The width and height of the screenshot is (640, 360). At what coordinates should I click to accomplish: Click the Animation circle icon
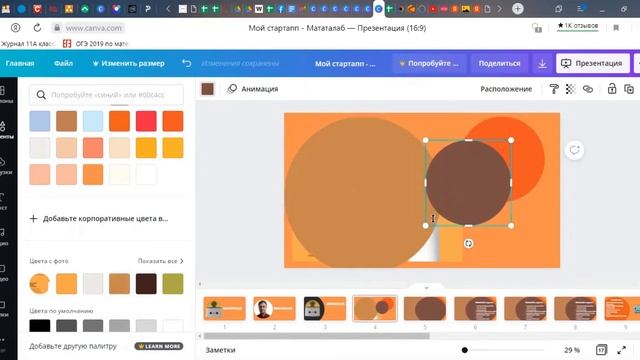[x=232, y=89]
